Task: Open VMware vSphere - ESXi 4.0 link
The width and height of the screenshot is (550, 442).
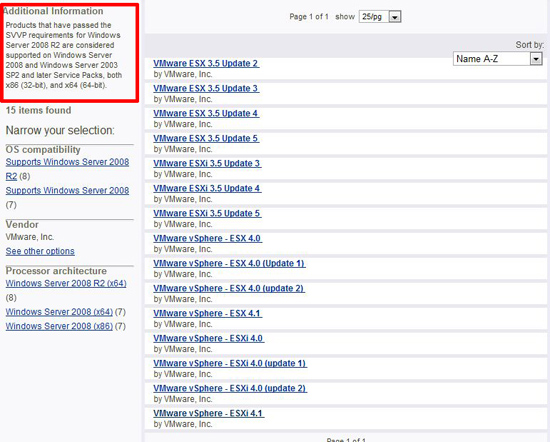Action: pos(208,338)
